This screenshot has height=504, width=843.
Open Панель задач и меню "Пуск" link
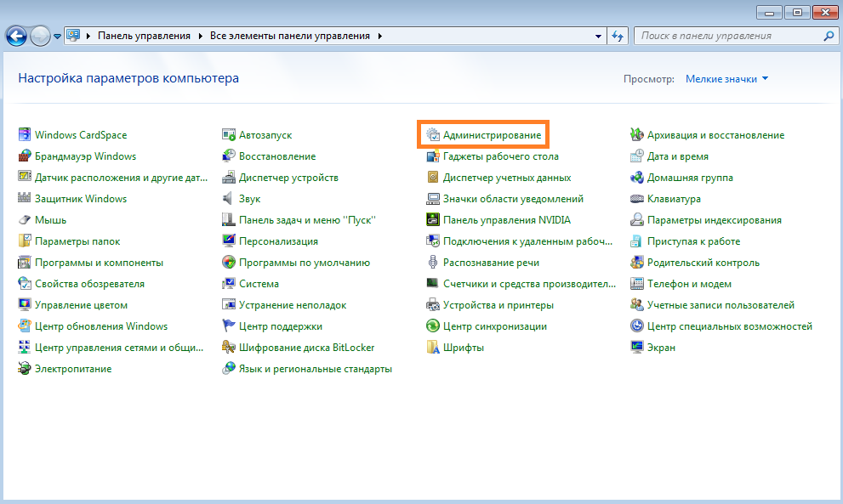307,220
